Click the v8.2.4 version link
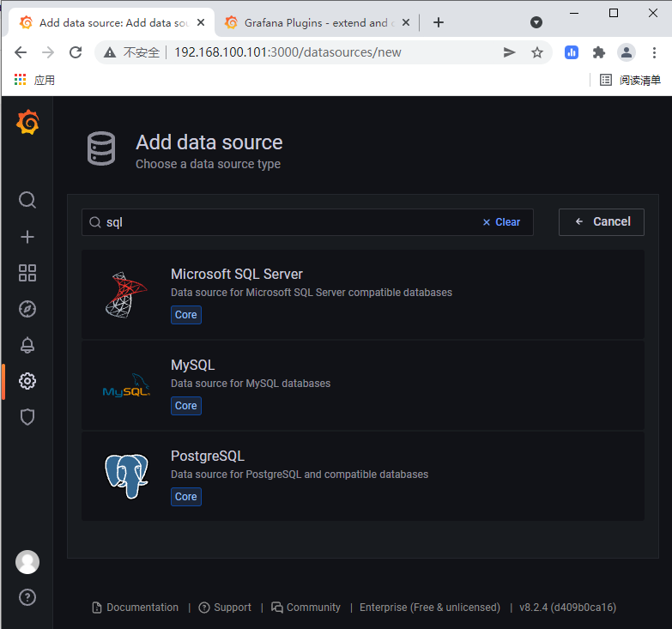The image size is (672, 629). point(568,608)
